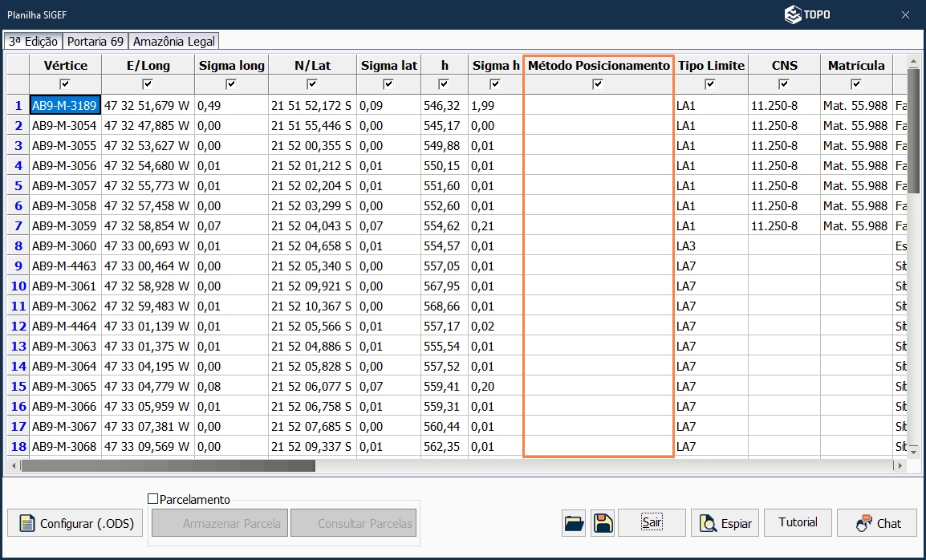Click the vertical scrollbar's down arrow
926x560 pixels.
(912, 452)
